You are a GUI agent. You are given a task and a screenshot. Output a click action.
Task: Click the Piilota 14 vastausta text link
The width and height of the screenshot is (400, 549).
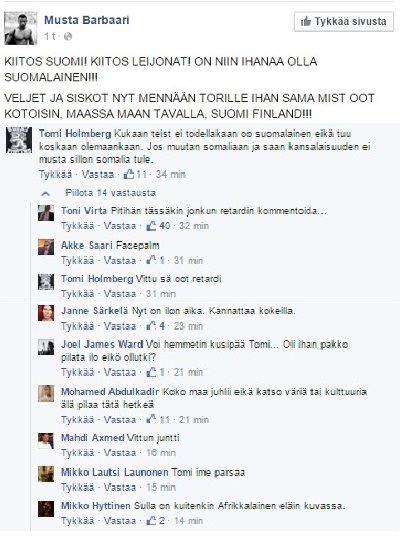(111, 193)
